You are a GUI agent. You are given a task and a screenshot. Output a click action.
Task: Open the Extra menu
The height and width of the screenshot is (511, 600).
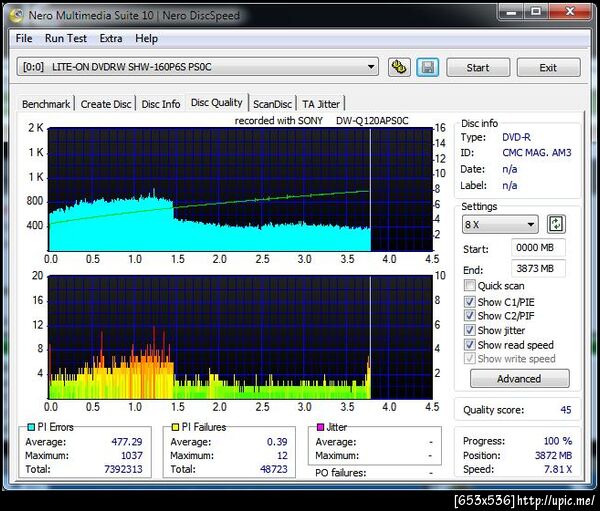(x=110, y=38)
